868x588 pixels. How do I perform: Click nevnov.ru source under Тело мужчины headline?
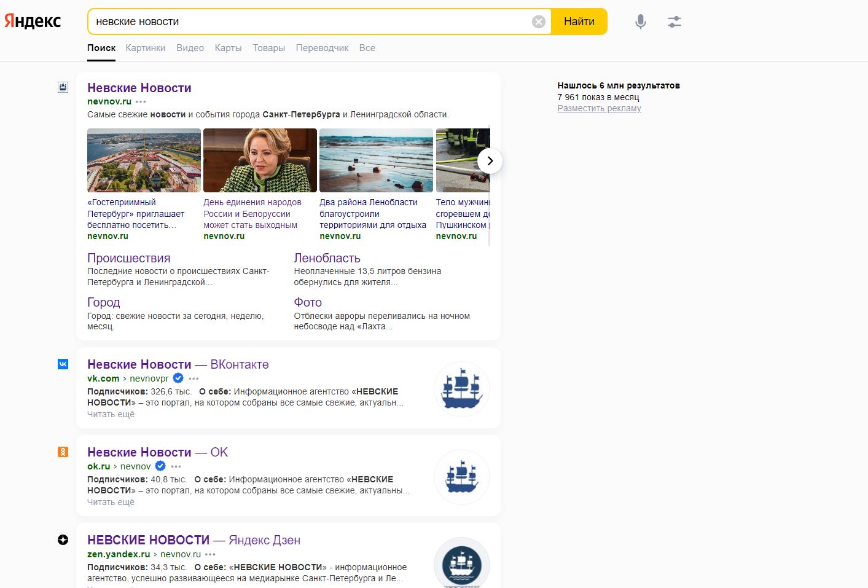(x=456, y=236)
